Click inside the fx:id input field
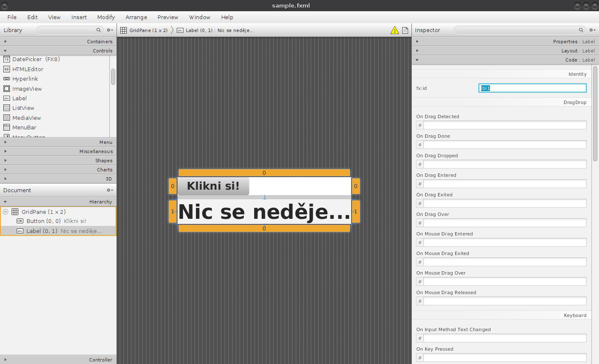599x364 pixels. click(x=532, y=88)
